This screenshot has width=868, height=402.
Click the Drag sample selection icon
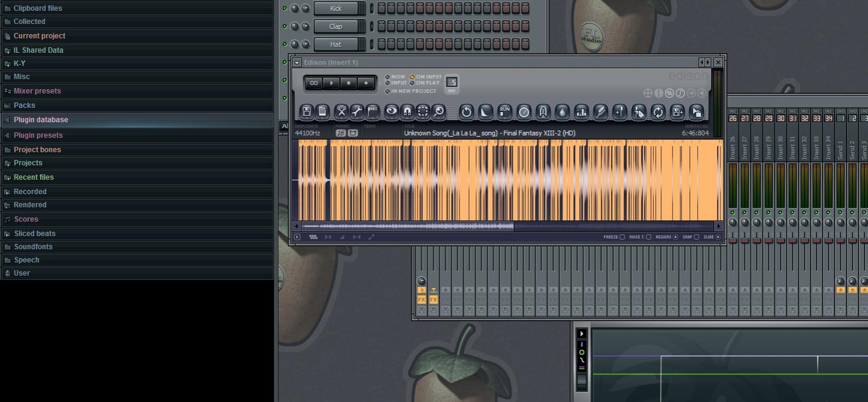tap(696, 112)
